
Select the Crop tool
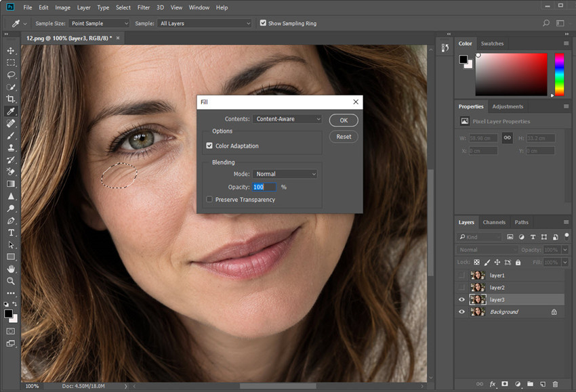(11, 99)
